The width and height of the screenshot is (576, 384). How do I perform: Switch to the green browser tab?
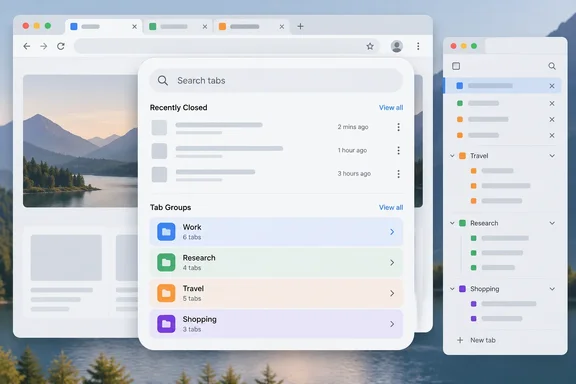coord(177,26)
